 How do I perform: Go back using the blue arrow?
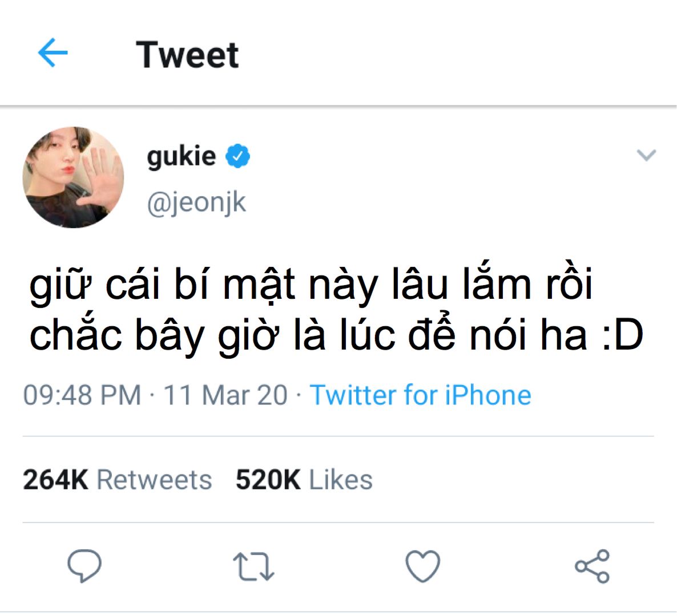[53, 53]
